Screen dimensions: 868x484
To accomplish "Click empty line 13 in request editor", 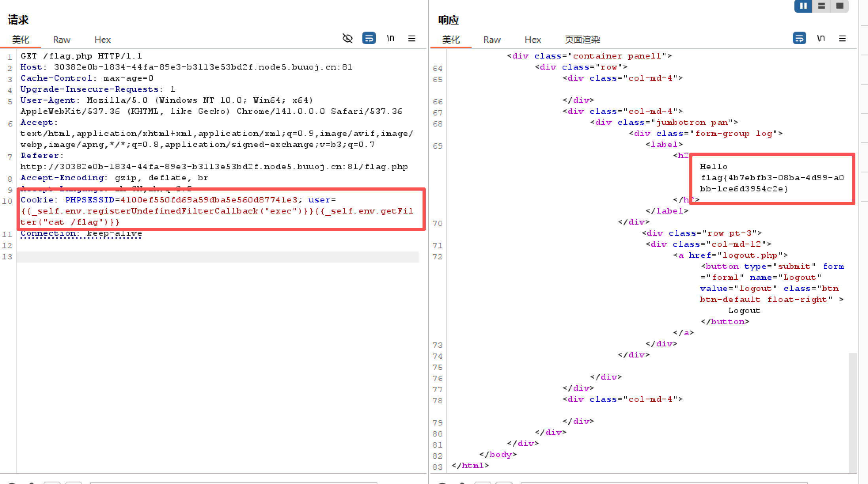I will [217, 257].
